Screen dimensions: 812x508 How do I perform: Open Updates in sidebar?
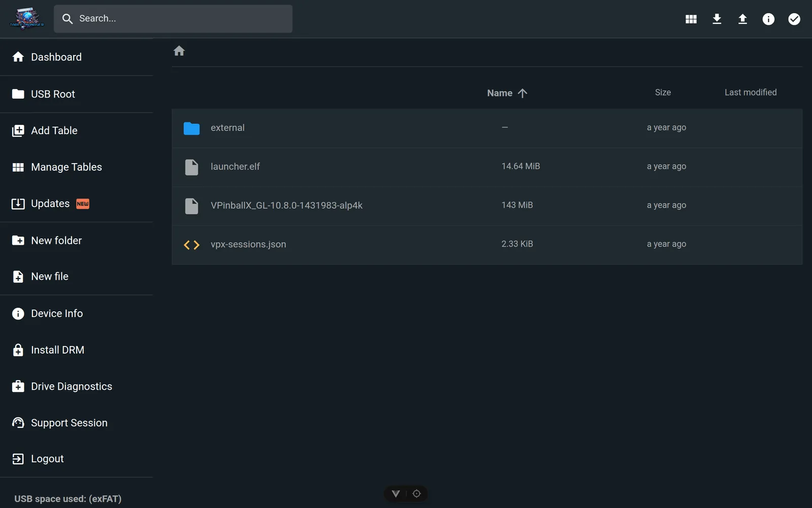pos(76,204)
